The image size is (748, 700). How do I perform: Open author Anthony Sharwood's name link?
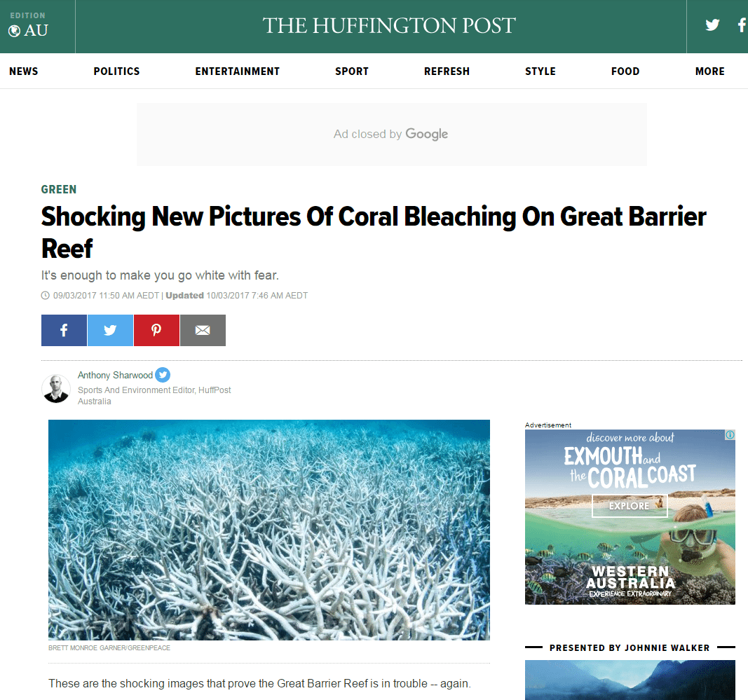[115, 376]
